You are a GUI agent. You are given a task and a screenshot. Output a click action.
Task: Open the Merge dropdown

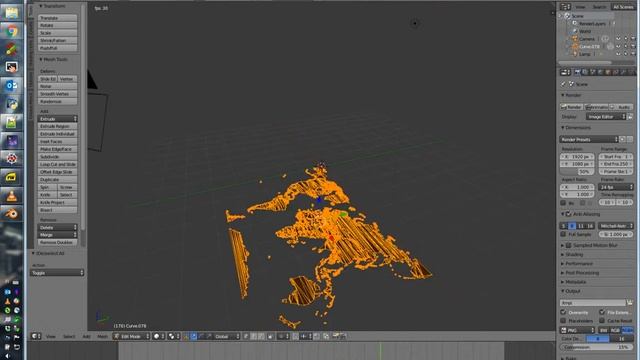[58, 235]
